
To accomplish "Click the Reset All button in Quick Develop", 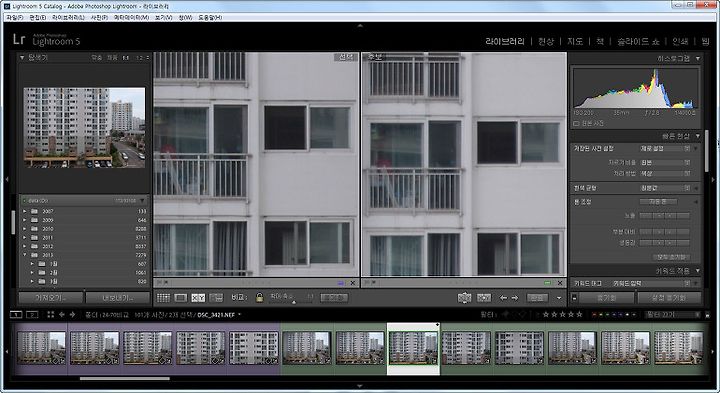I will click(671, 257).
